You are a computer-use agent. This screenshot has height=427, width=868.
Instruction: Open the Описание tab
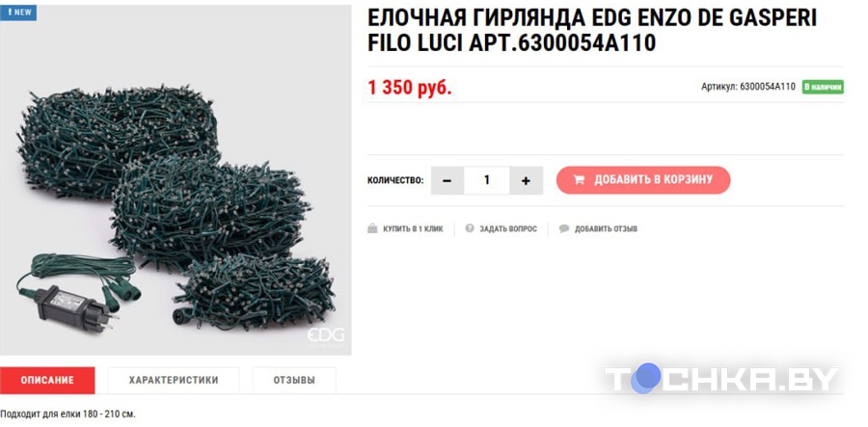47,380
